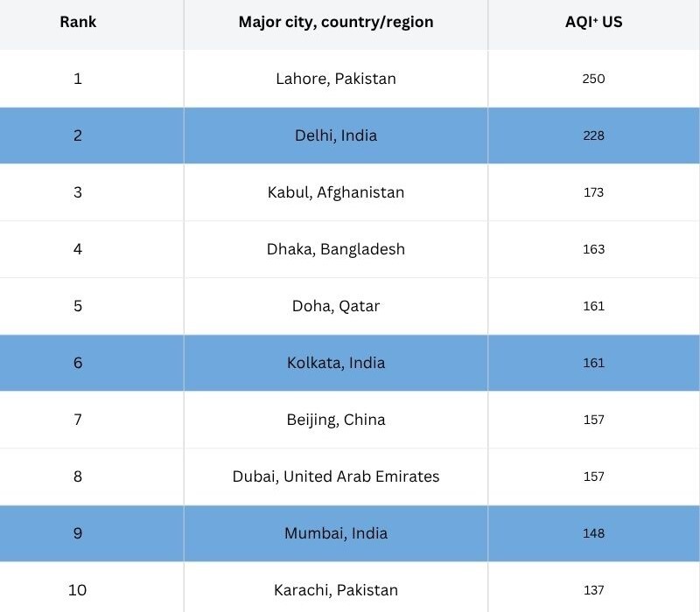Select the Dubai, United Arab Emirates cell

pyautogui.click(x=336, y=476)
